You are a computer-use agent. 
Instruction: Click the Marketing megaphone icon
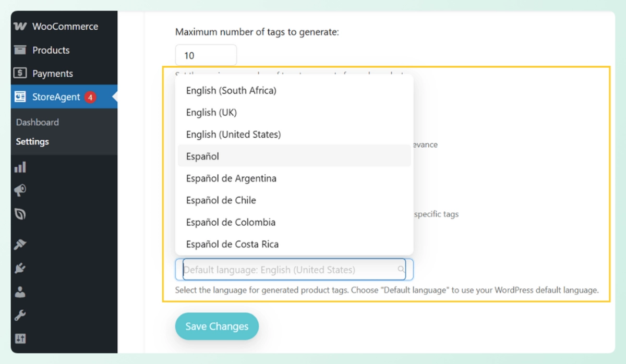[20, 191]
